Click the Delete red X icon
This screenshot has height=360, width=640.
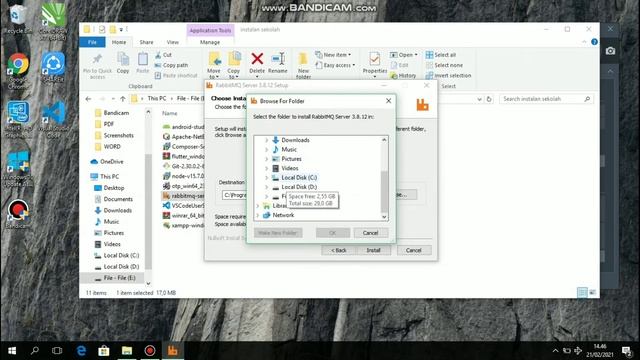point(257,59)
